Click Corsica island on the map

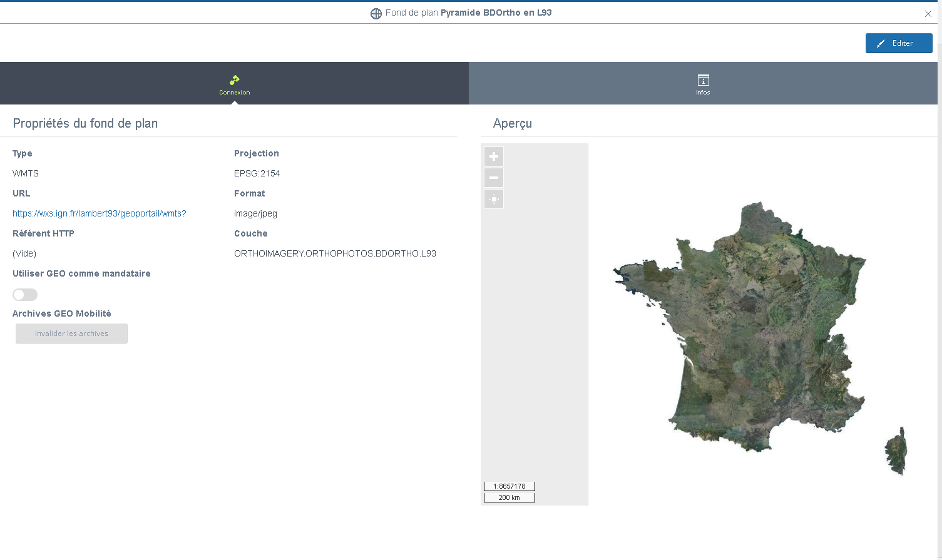click(x=898, y=451)
